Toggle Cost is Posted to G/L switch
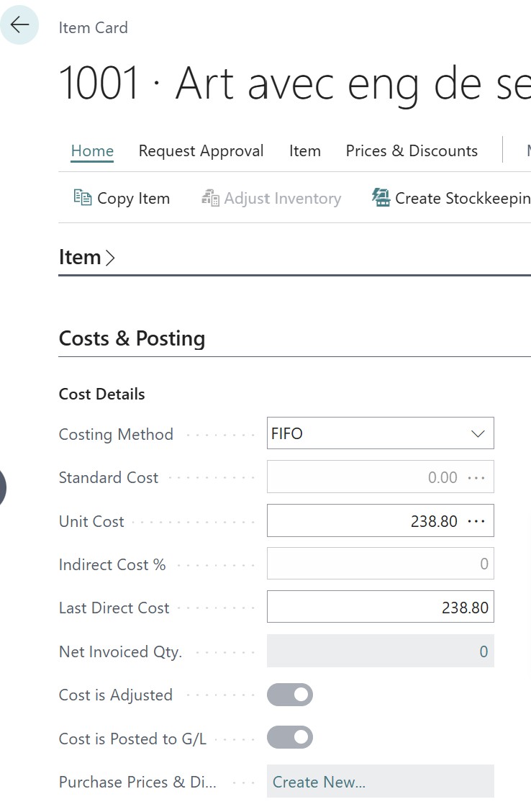 (290, 738)
